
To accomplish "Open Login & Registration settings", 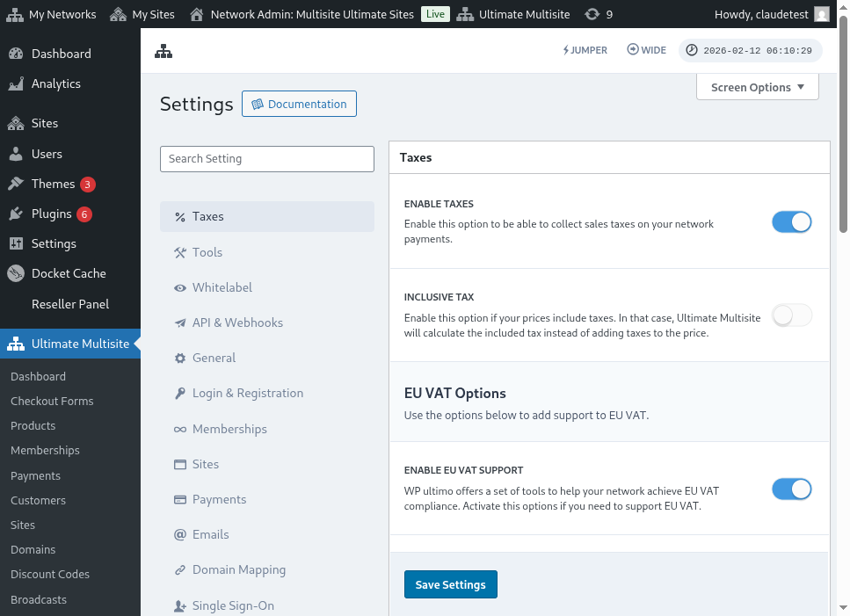I will click(266, 394).
